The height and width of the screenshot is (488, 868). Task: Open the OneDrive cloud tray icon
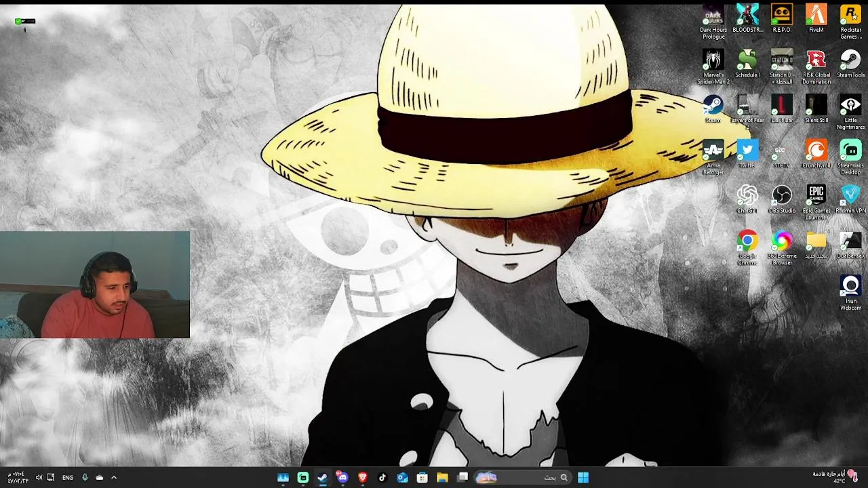point(99,477)
